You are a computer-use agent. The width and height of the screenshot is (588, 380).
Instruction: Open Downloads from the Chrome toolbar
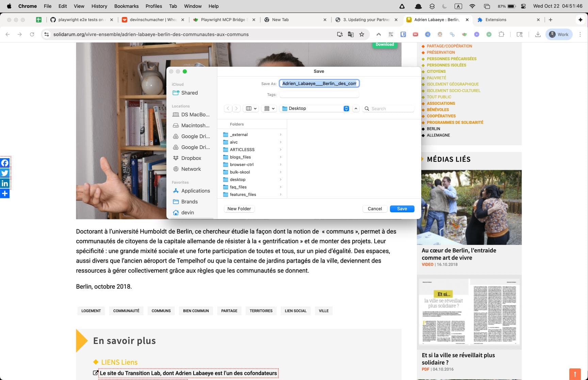(538, 34)
